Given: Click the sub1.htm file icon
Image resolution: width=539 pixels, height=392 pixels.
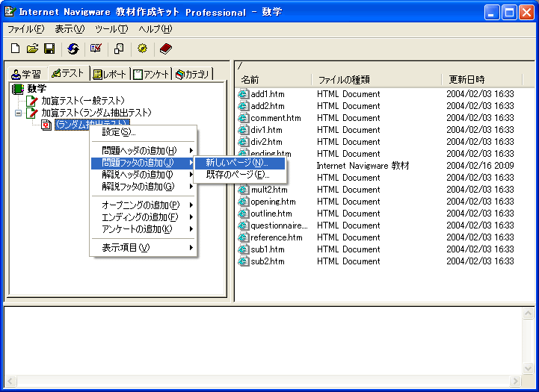Looking at the screenshot, I should pyautogui.click(x=244, y=249).
